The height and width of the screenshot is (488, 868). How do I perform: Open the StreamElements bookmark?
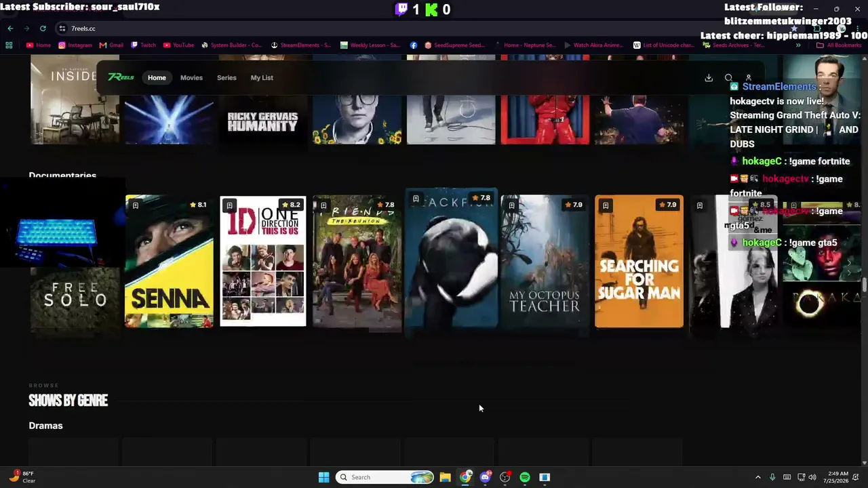click(x=301, y=45)
